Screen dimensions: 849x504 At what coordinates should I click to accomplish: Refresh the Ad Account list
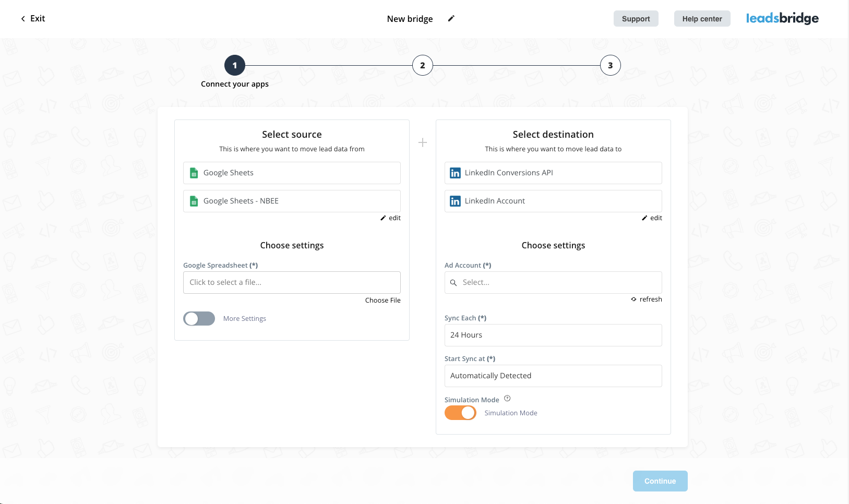coord(647,299)
